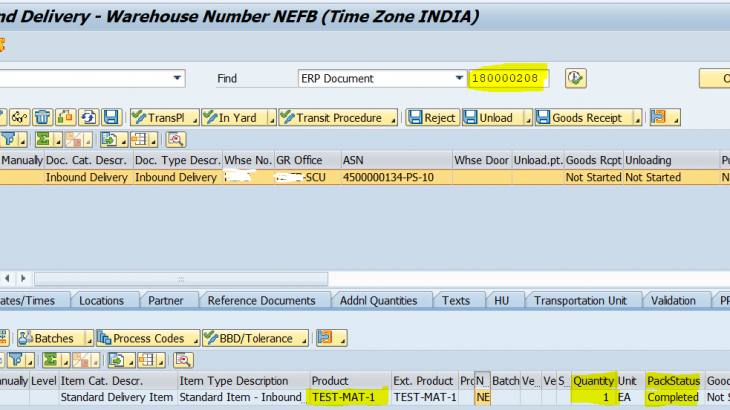This screenshot has height=410, width=730.
Task: Click the GR Office column header
Action: [307, 160]
